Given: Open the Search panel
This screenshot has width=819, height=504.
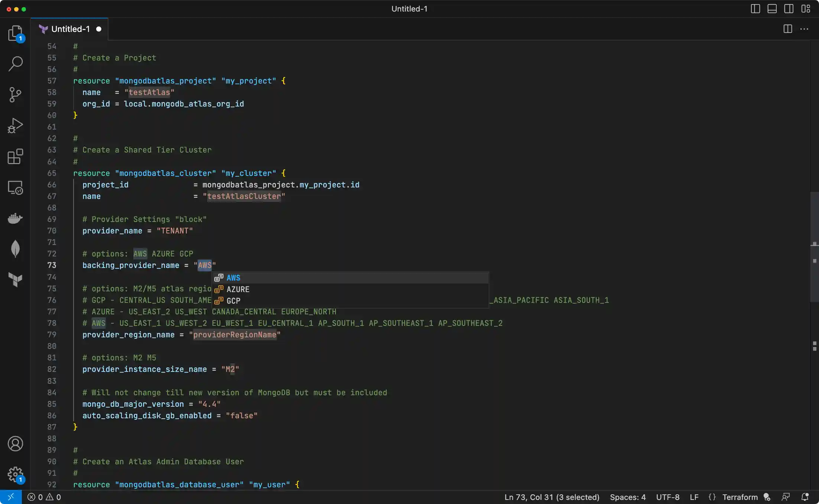Looking at the screenshot, I should 15,63.
